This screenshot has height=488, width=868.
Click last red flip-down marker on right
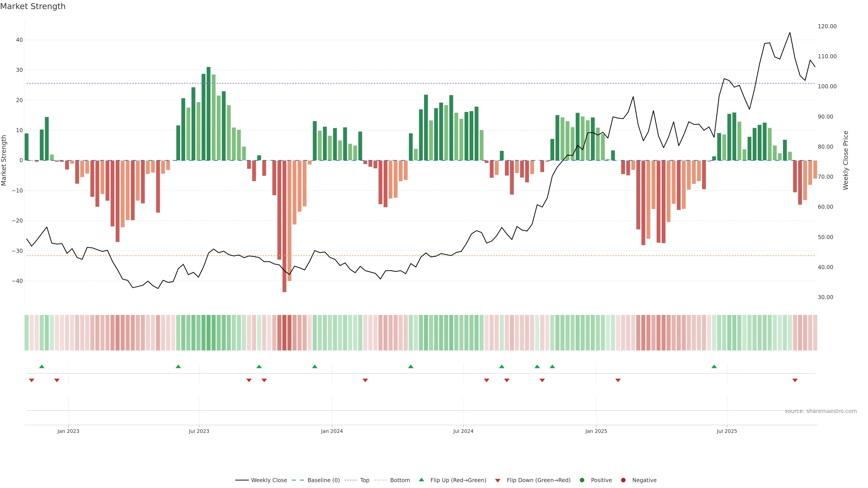coord(795,380)
